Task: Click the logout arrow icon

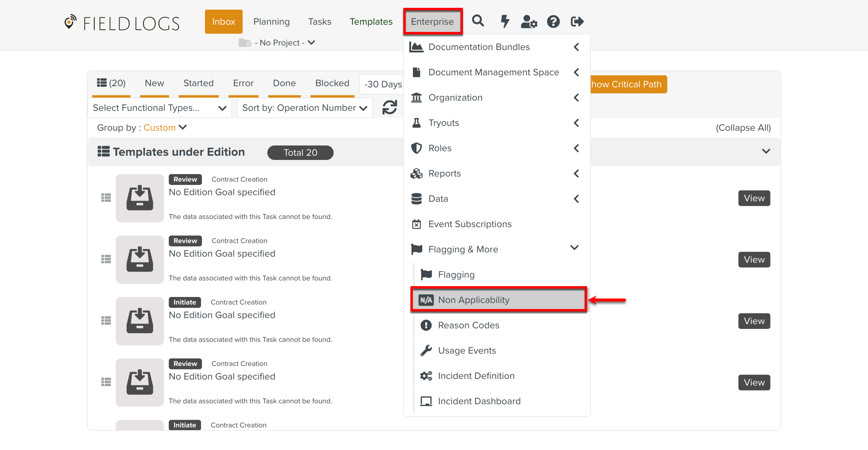Action: [577, 22]
